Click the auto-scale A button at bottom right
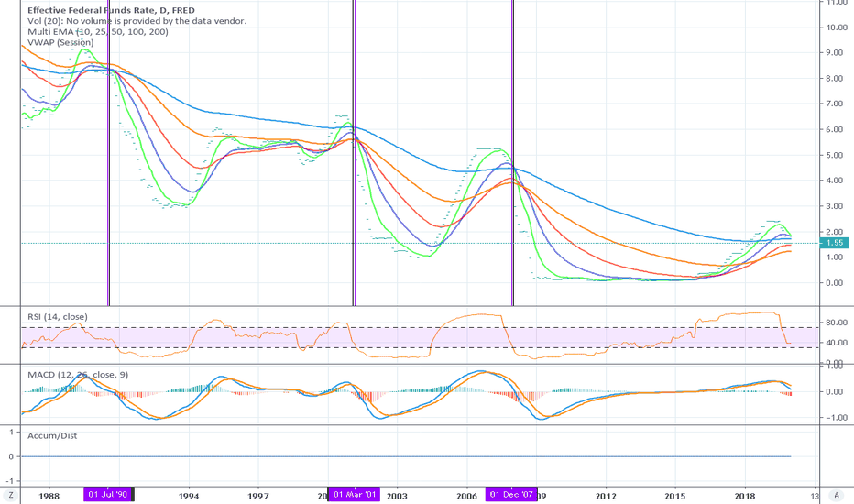The height and width of the screenshot is (504, 854). pos(836,495)
